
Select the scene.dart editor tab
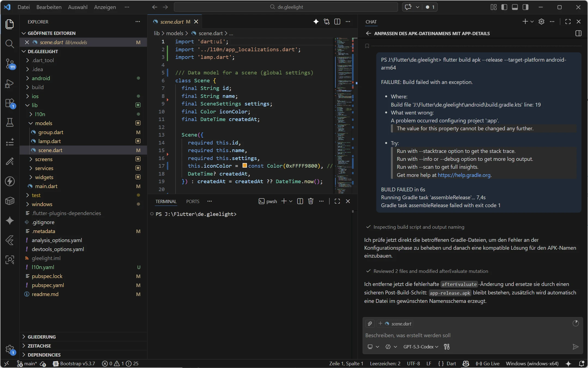pyautogui.click(x=175, y=22)
